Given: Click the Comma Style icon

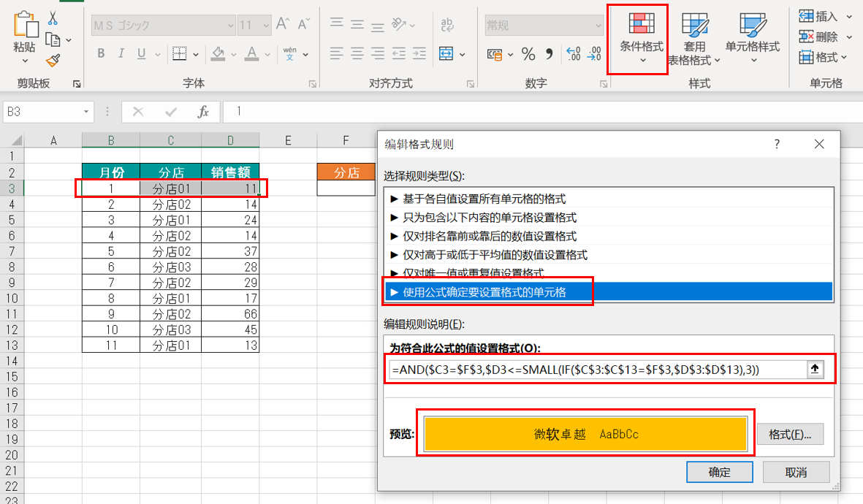Looking at the screenshot, I should 549,54.
